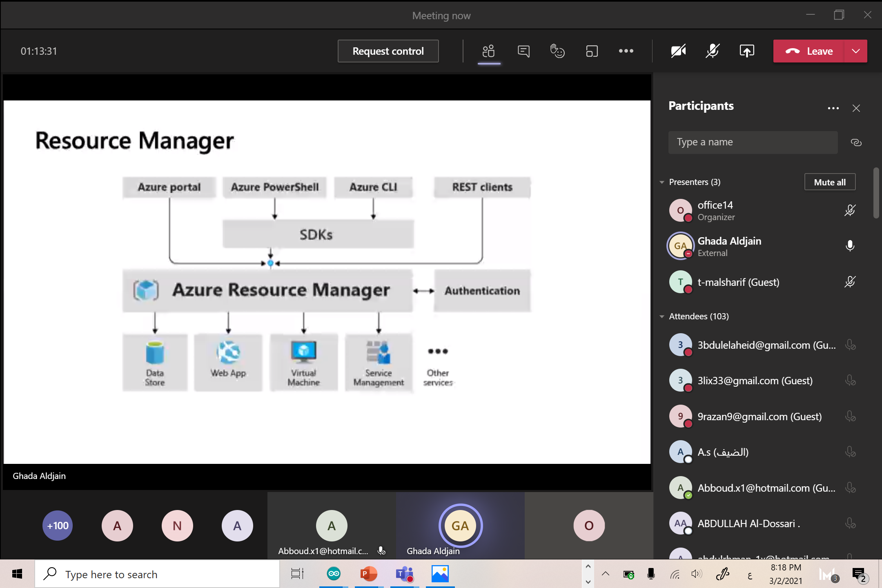
Task: Show participants panel toolbar icon
Action: tap(489, 51)
